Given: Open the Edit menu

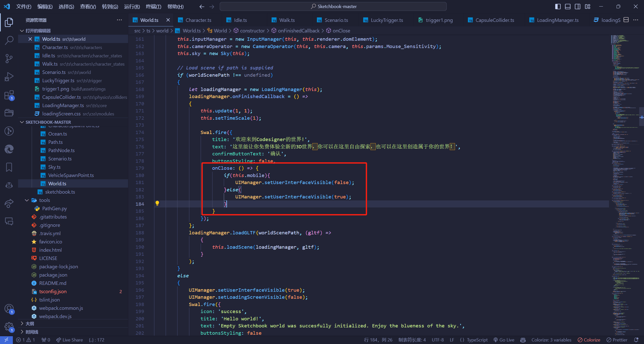Looking at the screenshot, I should point(45,7).
